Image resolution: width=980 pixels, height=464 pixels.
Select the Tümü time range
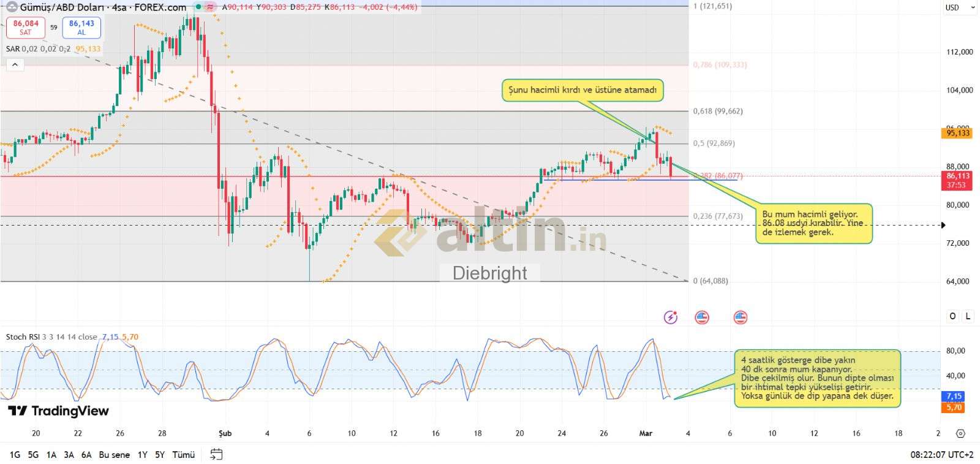click(x=183, y=455)
